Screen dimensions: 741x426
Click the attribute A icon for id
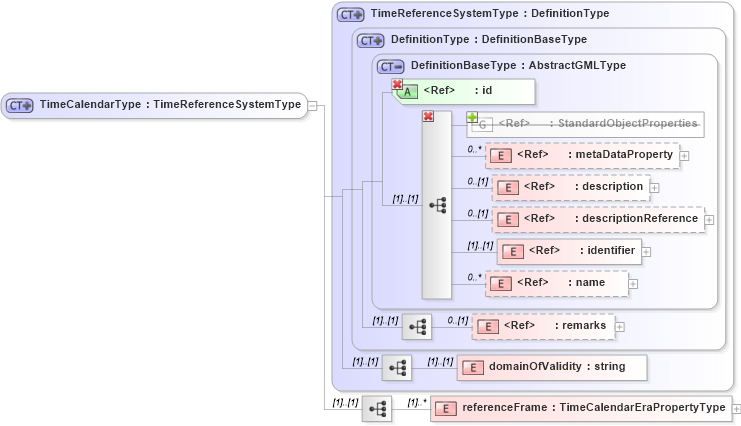pos(408,92)
